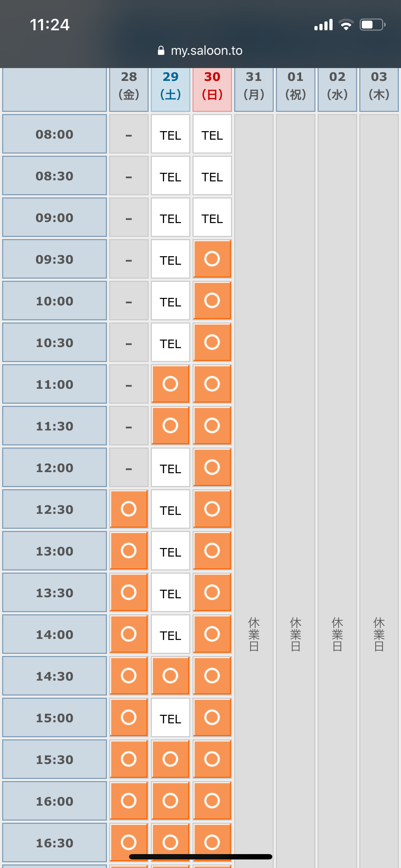Select the 09:30 available slot on Sunday the 30th
The height and width of the screenshot is (868, 401).
pyautogui.click(x=212, y=259)
